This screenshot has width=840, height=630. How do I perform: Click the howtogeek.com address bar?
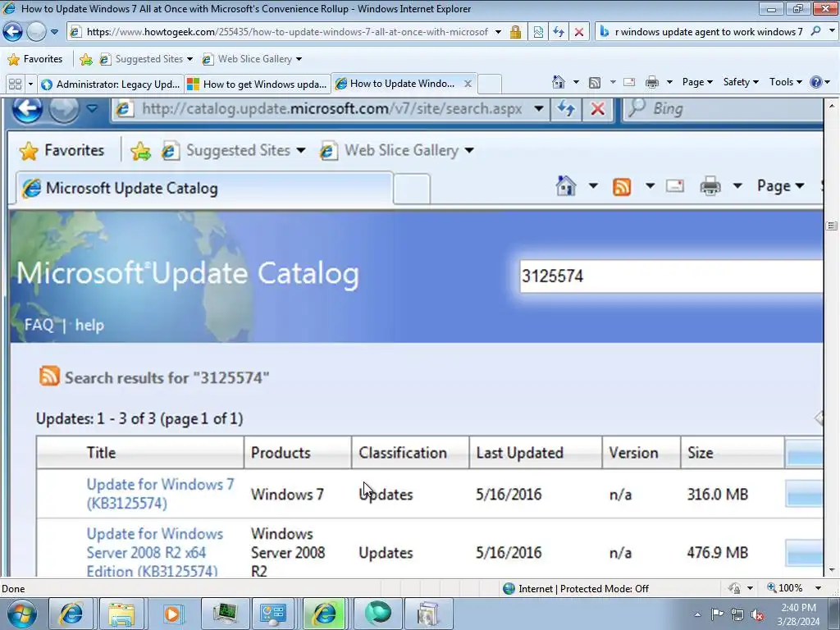pos(286,32)
